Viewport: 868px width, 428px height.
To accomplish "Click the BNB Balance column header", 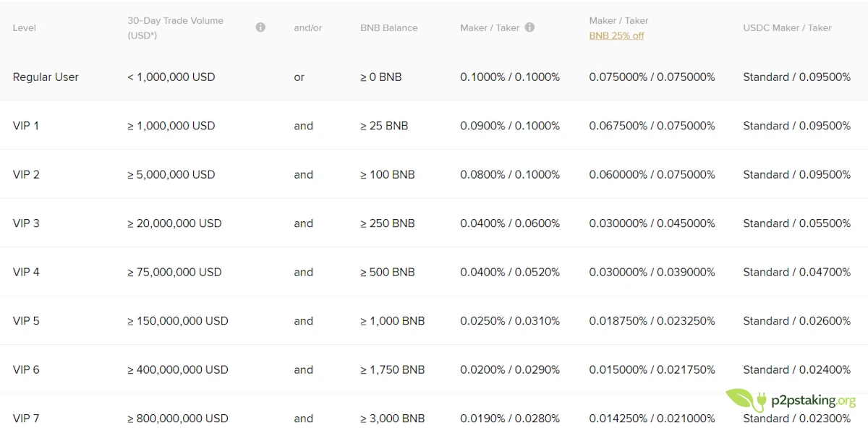I will coord(389,27).
